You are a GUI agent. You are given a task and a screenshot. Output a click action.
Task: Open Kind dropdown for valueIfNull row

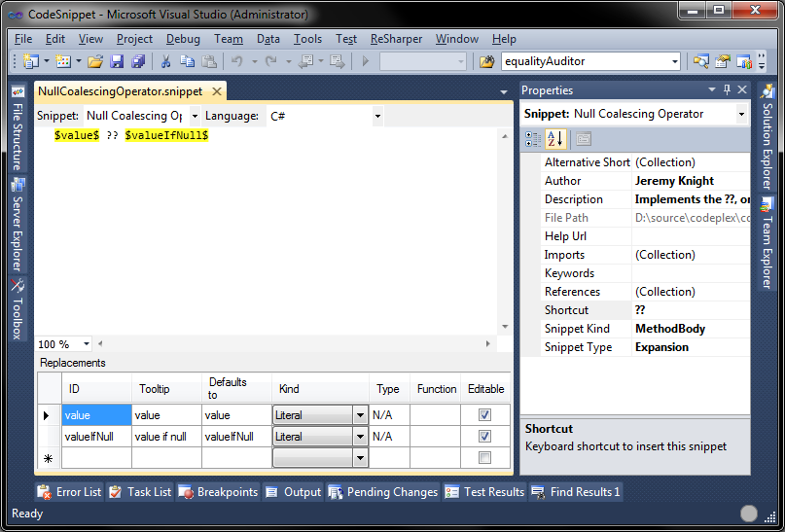[x=360, y=437]
